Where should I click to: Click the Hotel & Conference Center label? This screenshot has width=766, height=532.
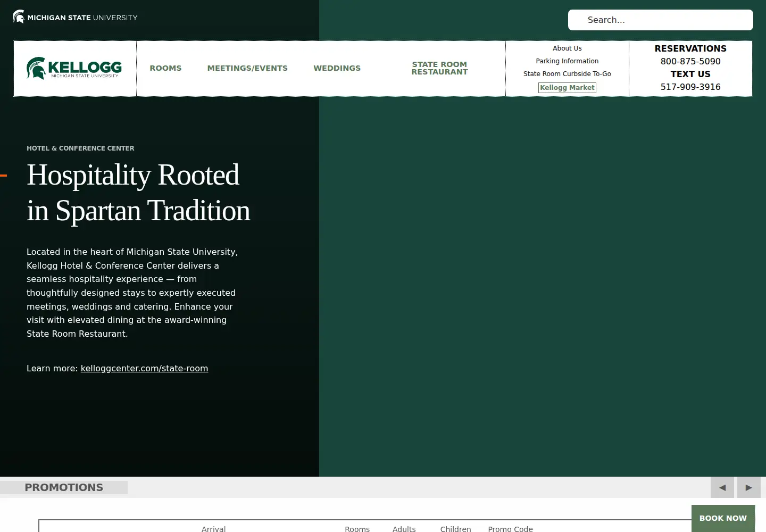[80, 148]
